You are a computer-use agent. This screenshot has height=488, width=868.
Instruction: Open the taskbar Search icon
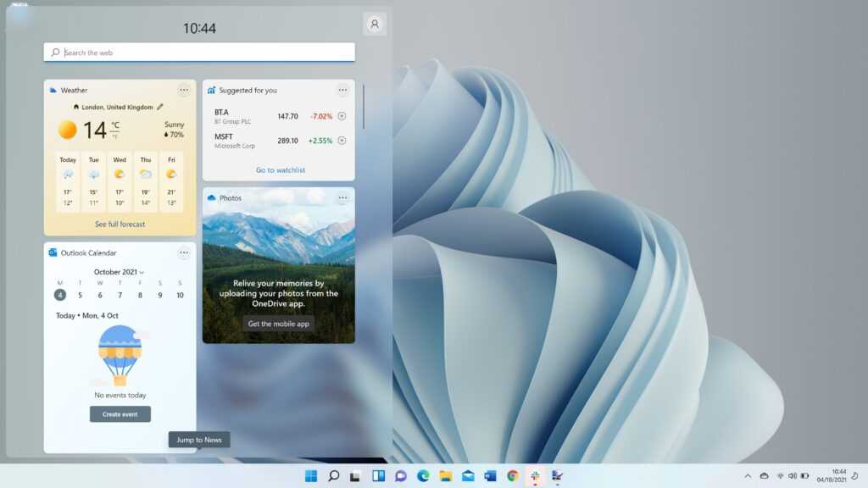click(334, 476)
